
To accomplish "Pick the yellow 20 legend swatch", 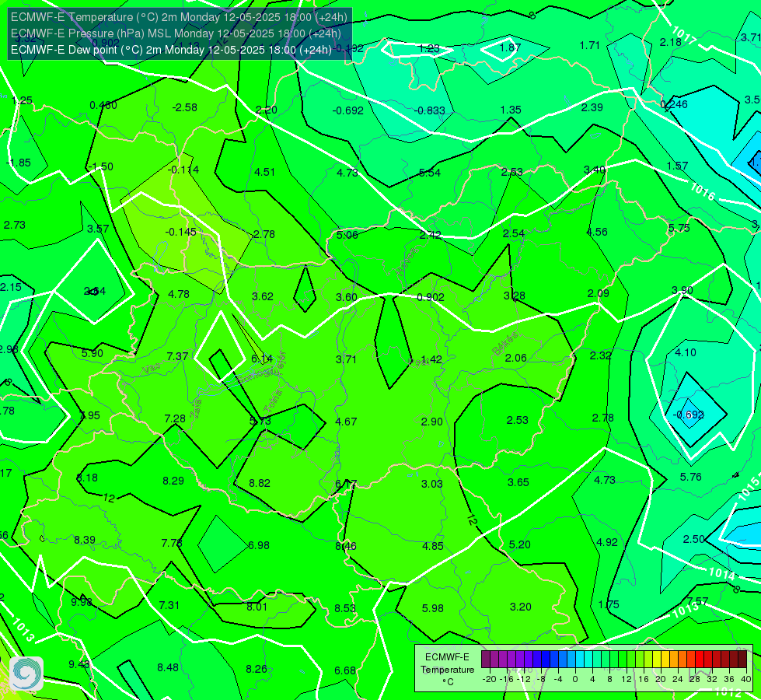I will pyautogui.click(x=657, y=660).
